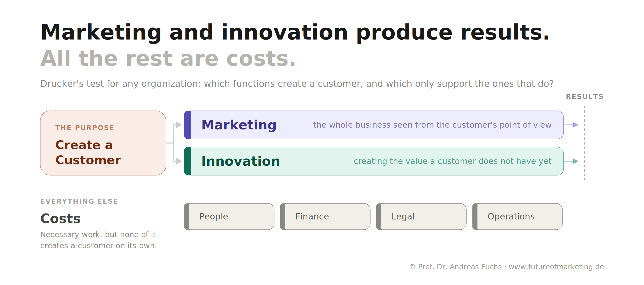Click THE PURPOSE label
644x285 pixels.
pyautogui.click(x=85, y=128)
